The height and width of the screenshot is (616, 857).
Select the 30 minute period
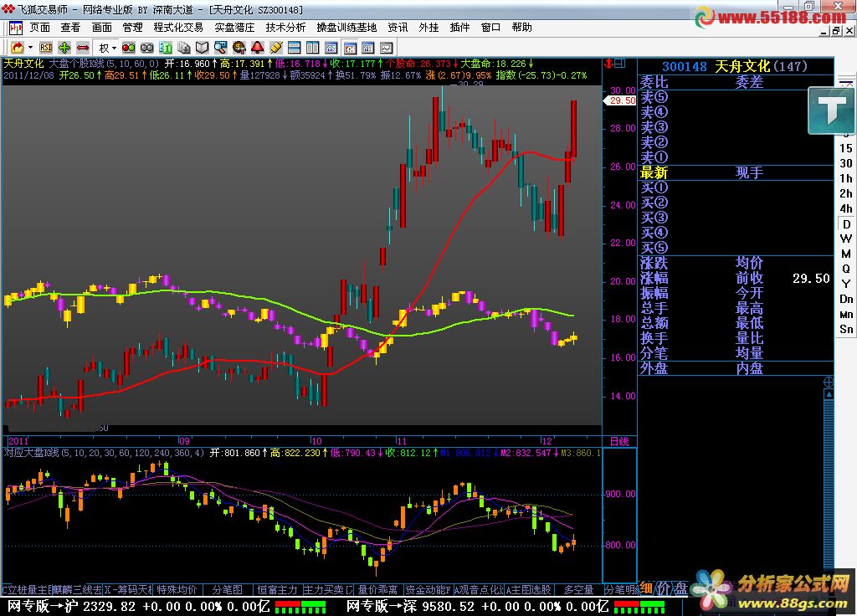[845, 163]
